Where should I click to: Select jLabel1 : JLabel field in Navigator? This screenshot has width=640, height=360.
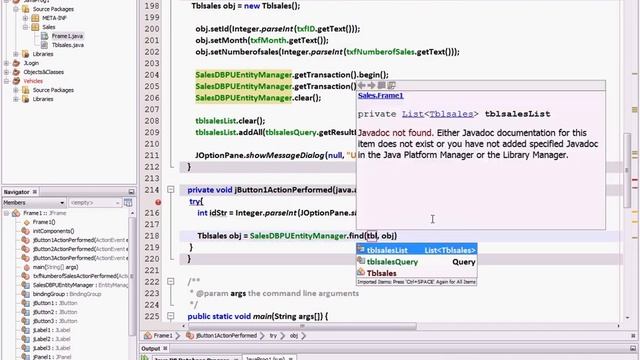51,330
